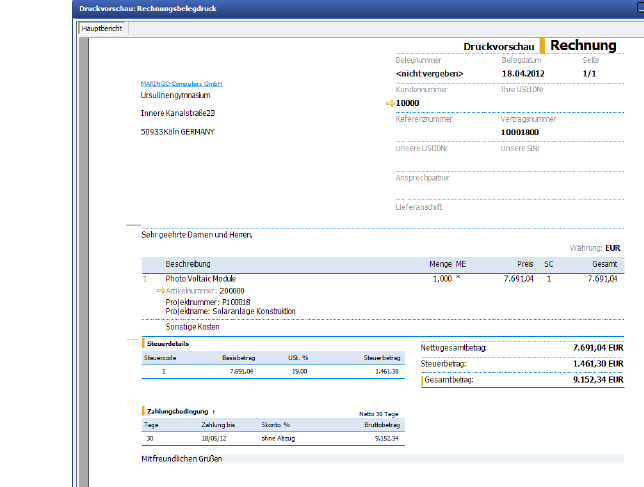Select the Vertragsnummer value 10001800
The height and width of the screenshot is (487, 644).
519,131
